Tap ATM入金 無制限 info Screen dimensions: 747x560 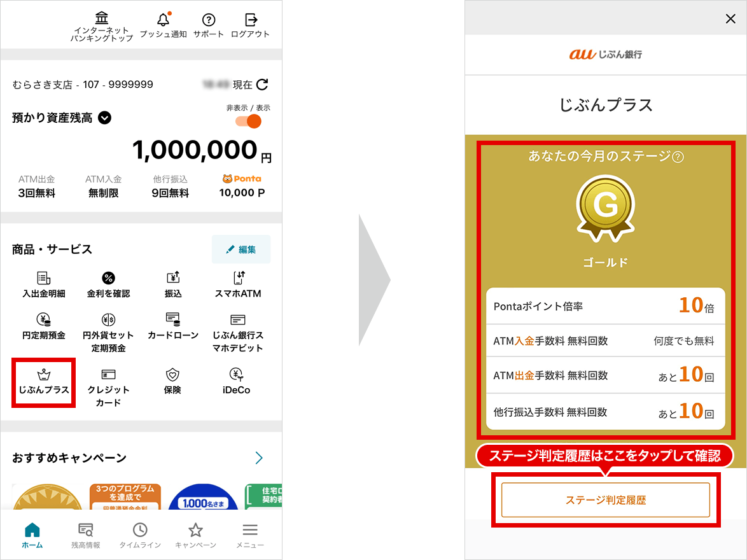[x=103, y=186]
